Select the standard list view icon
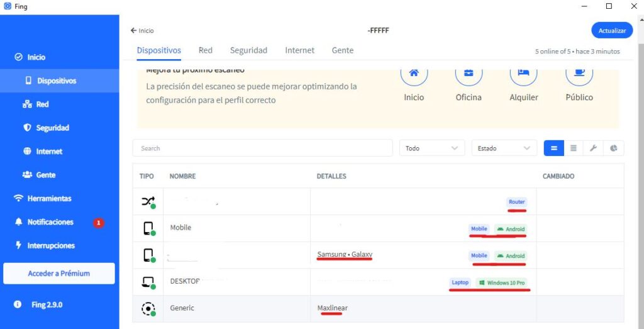 click(553, 148)
